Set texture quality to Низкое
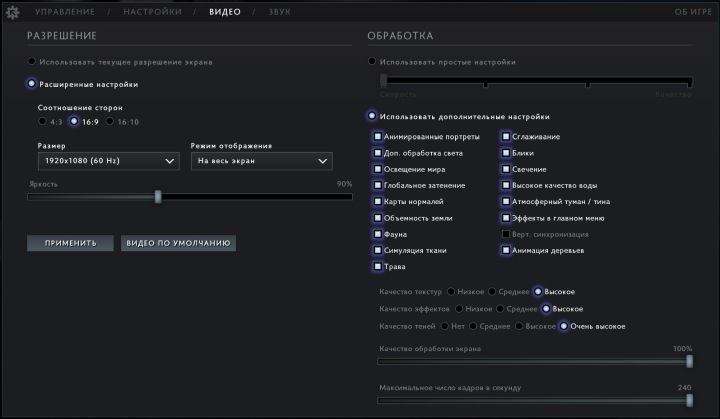Viewport: 720px width, 419px height. 451,292
